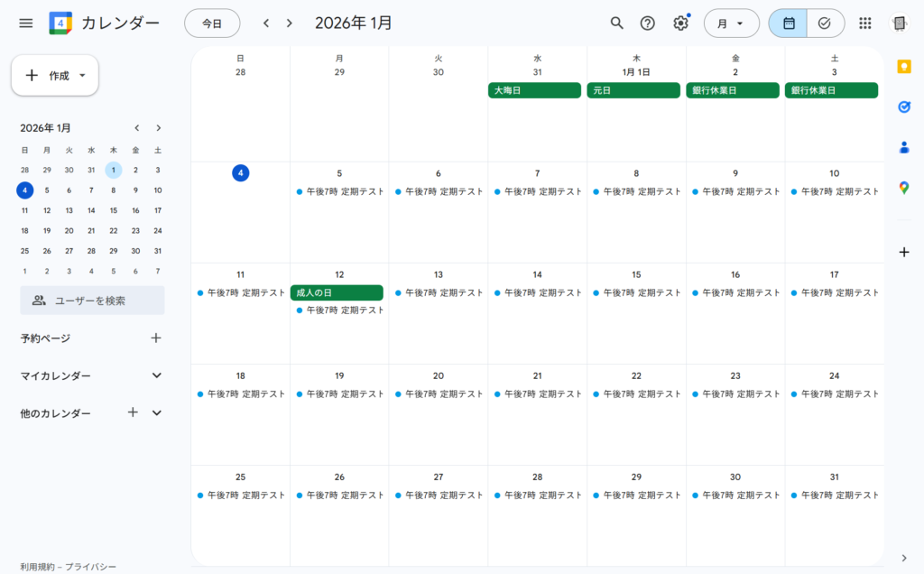Go to next month in main toolbar
The width and height of the screenshot is (924, 574).
[289, 23]
